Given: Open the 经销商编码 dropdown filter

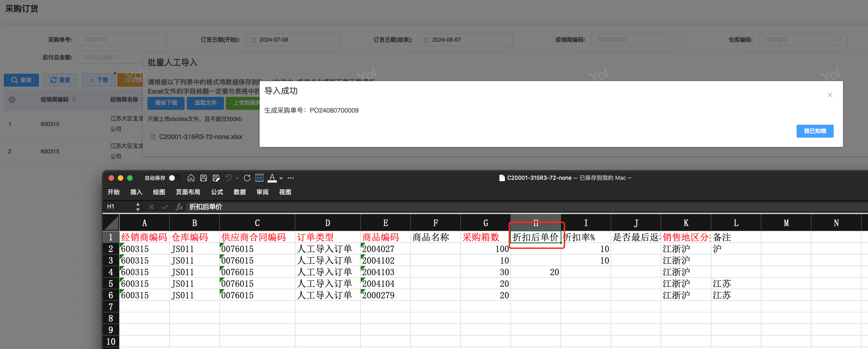Looking at the screenshot, I should point(635,40).
